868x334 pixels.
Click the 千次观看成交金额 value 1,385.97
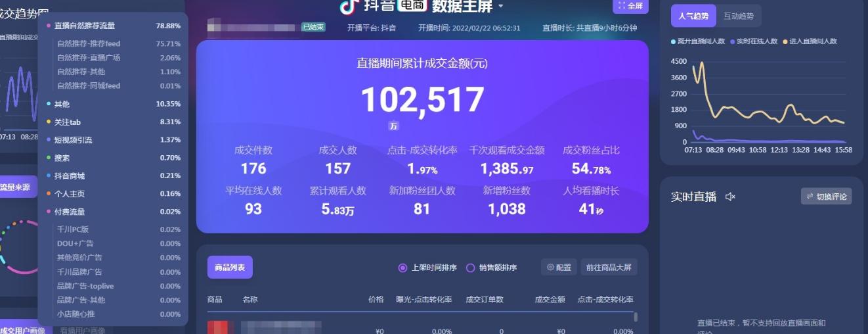point(507,169)
